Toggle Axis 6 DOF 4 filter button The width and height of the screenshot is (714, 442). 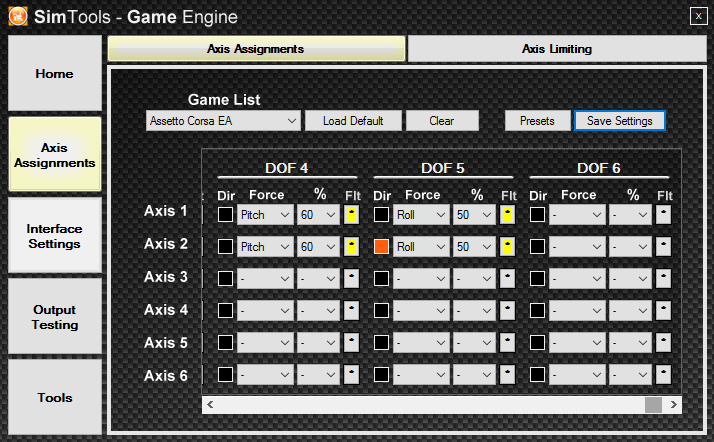(x=352, y=375)
